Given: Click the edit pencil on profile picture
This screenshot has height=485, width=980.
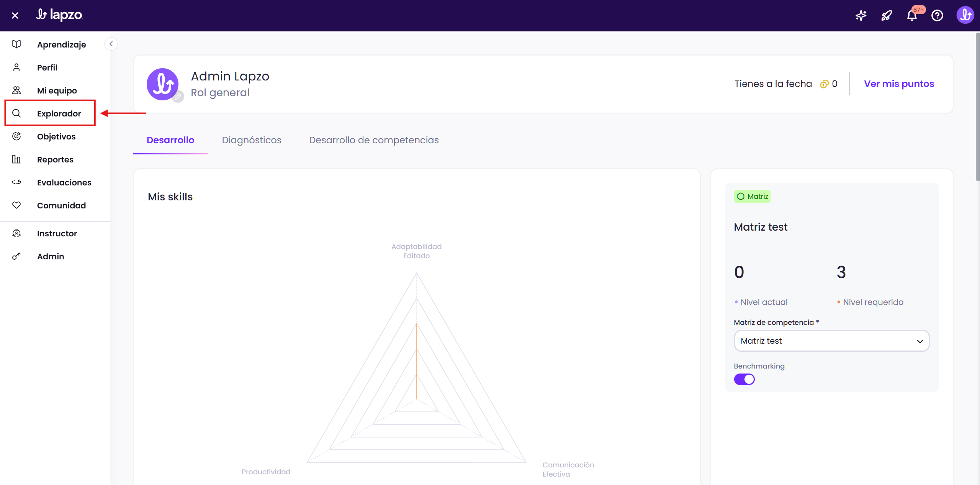Looking at the screenshot, I should (178, 97).
